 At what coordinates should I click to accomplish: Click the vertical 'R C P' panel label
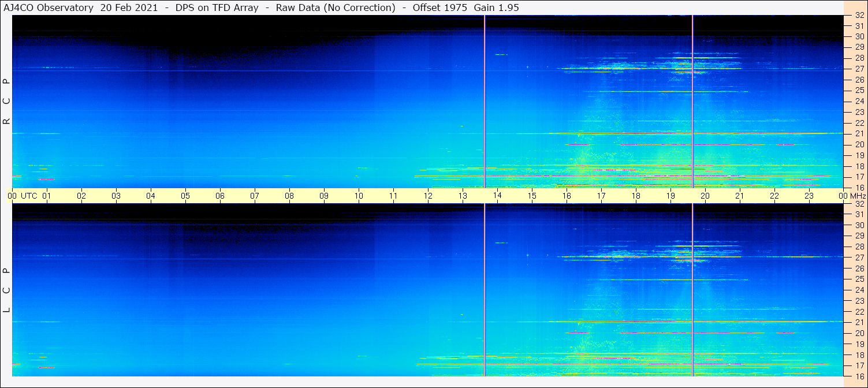[x=7, y=102]
